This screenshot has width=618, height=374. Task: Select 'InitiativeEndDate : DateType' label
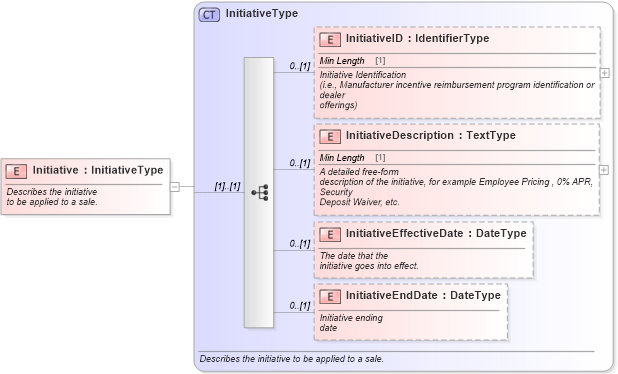(x=423, y=295)
